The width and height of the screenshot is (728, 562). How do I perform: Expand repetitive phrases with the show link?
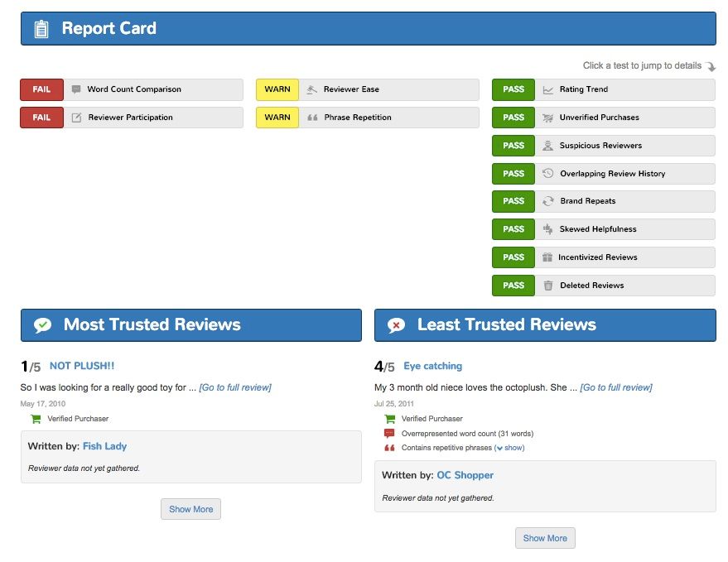coord(510,448)
